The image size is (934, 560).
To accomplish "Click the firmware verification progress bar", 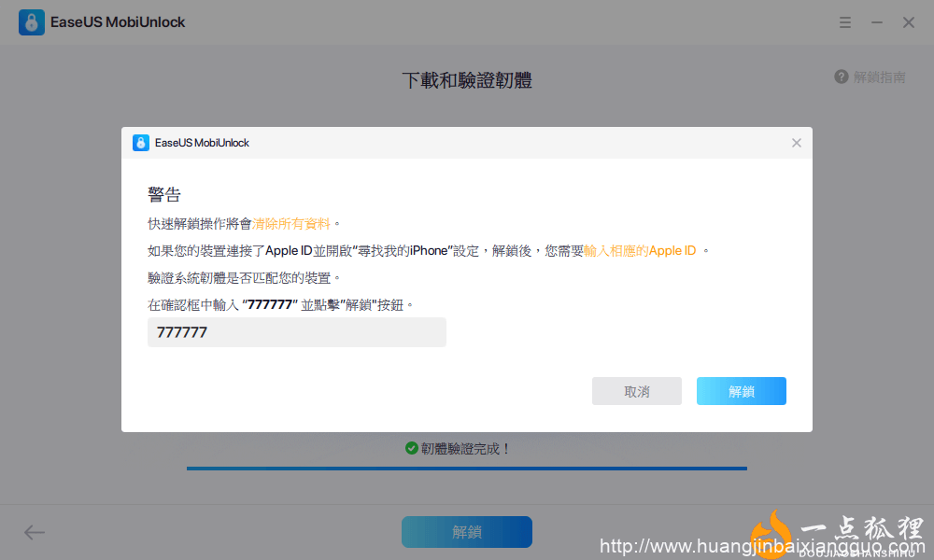I will pos(467,469).
